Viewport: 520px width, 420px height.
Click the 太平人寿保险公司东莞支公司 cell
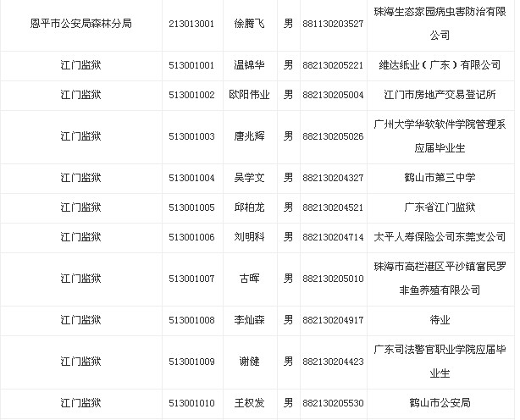[x=439, y=237]
